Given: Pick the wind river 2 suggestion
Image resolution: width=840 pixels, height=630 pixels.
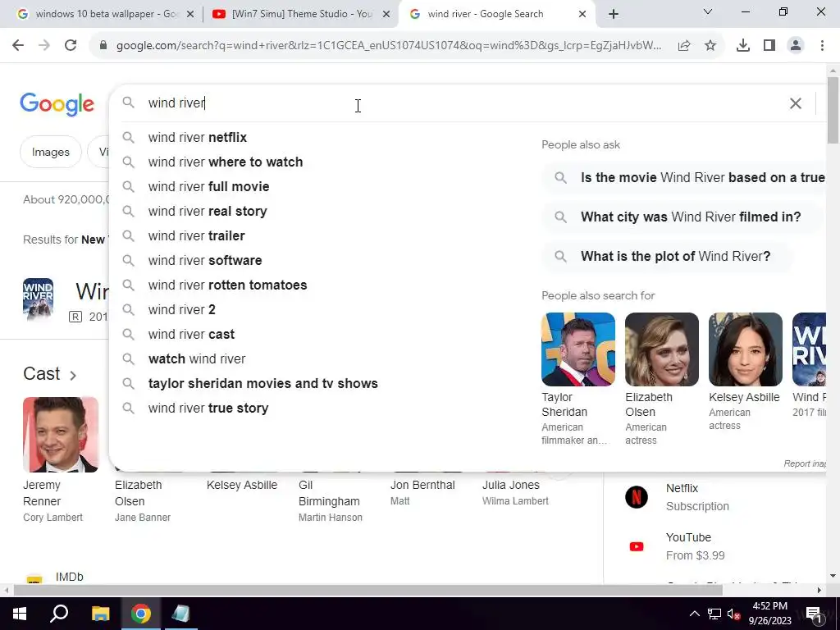Looking at the screenshot, I should point(182,310).
